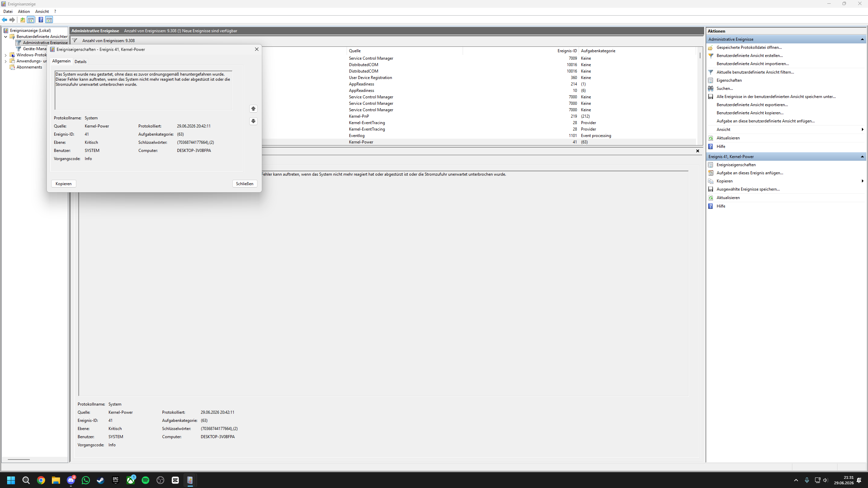The image size is (868, 488).
Task: Click Ausgewählte Ereignisse speichern icon
Action: click(x=711, y=189)
